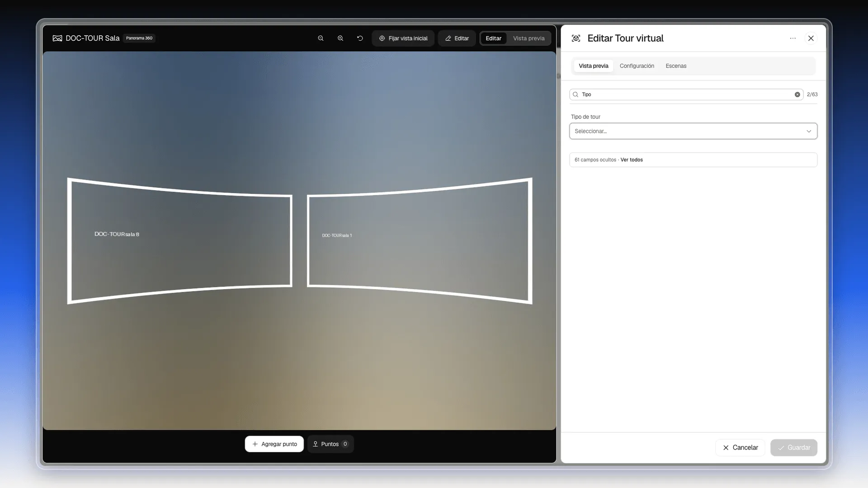Click the virtual tour icon in panel header
The height and width of the screenshot is (488, 868).
pyautogui.click(x=576, y=38)
